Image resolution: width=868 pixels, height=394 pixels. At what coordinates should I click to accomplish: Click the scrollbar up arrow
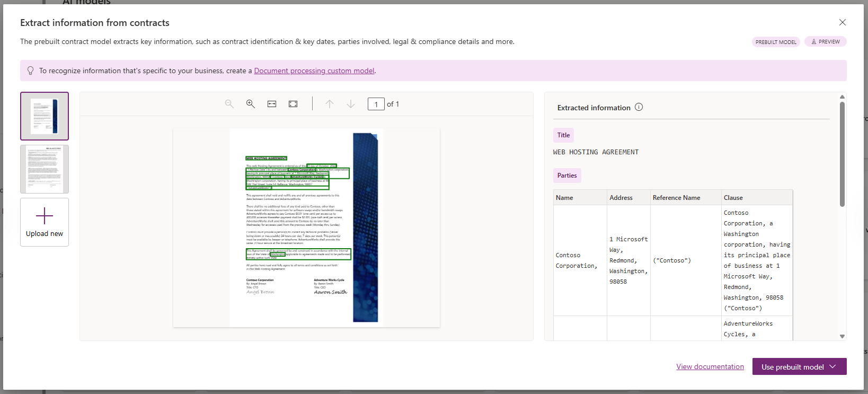tap(842, 97)
